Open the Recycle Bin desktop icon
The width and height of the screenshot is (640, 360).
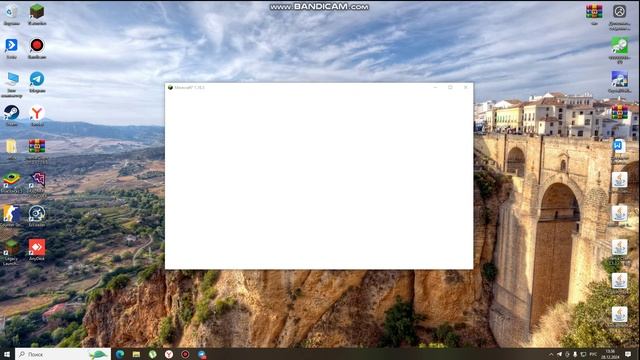pyautogui.click(x=11, y=12)
